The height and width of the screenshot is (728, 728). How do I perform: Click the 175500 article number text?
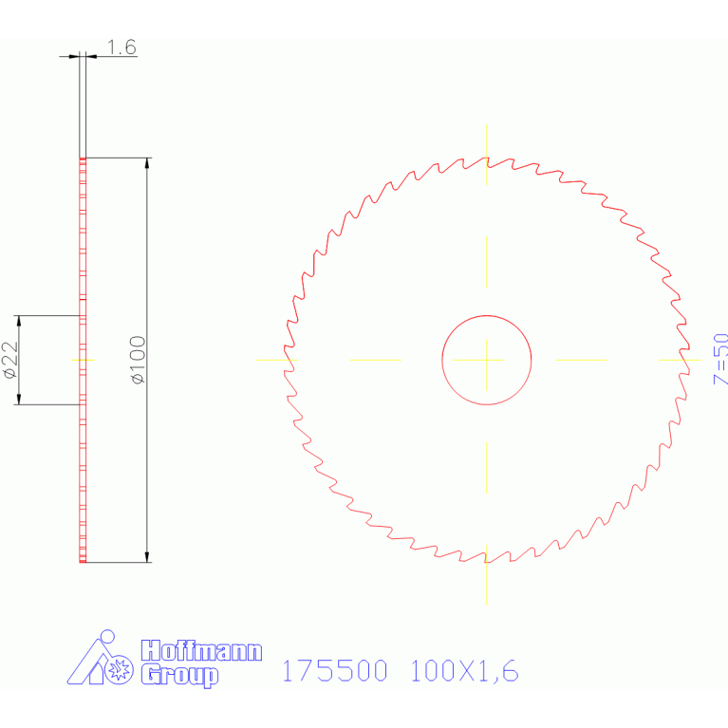pos(335,671)
